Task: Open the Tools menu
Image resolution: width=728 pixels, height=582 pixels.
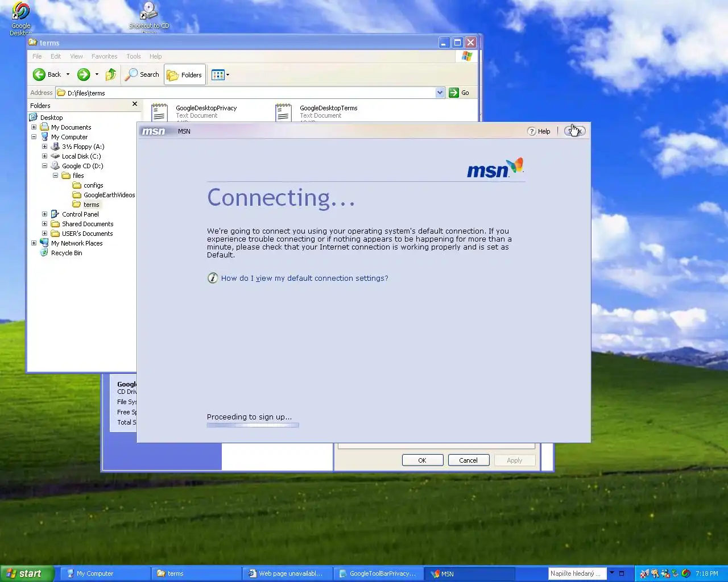Action: tap(134, 56)
